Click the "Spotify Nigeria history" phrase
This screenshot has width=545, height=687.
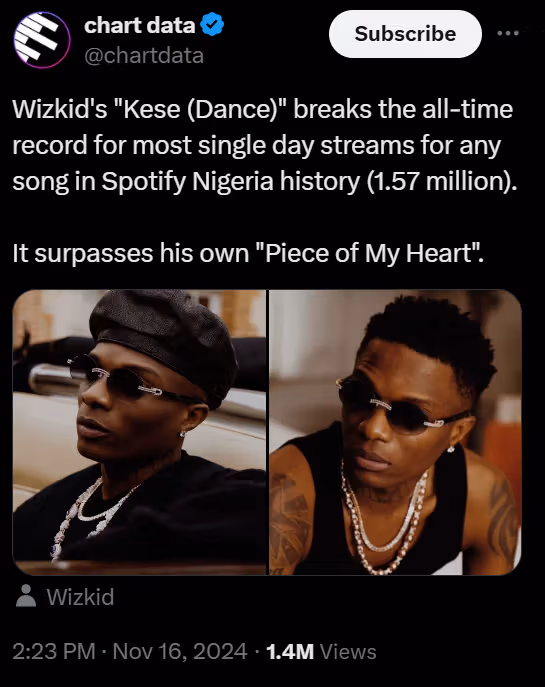[231, 182]
